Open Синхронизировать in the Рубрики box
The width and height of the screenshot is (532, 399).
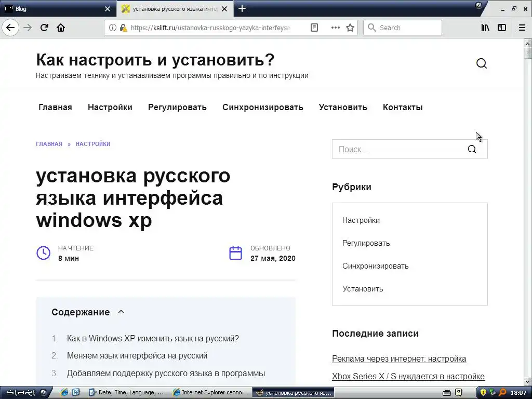[375, 265]
